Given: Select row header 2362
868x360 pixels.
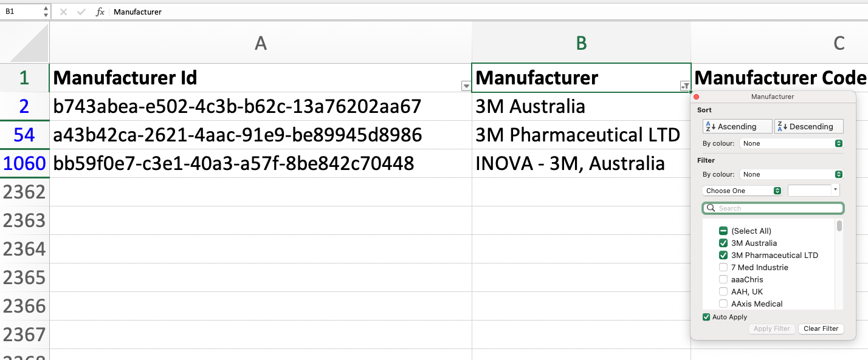Looking at the screenshot, I should coord(24,192).
